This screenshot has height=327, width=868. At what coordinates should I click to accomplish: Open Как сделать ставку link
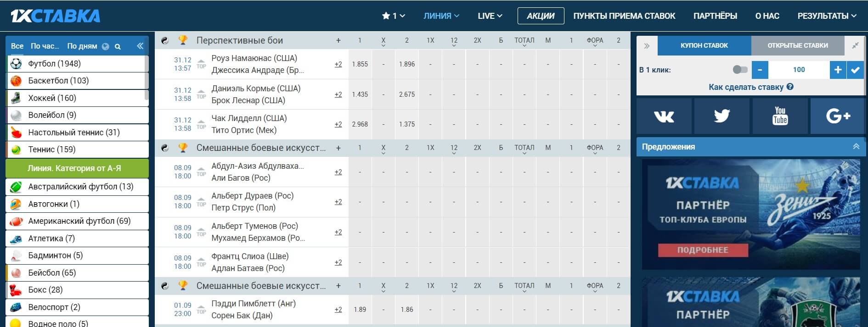[x=746, y=87]
